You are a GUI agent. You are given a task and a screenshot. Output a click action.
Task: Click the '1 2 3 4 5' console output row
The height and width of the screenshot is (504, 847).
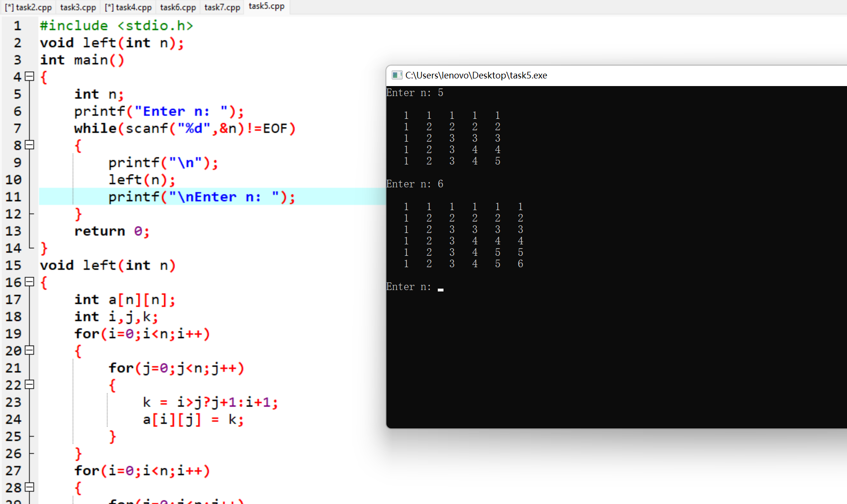tap(452, 161)
